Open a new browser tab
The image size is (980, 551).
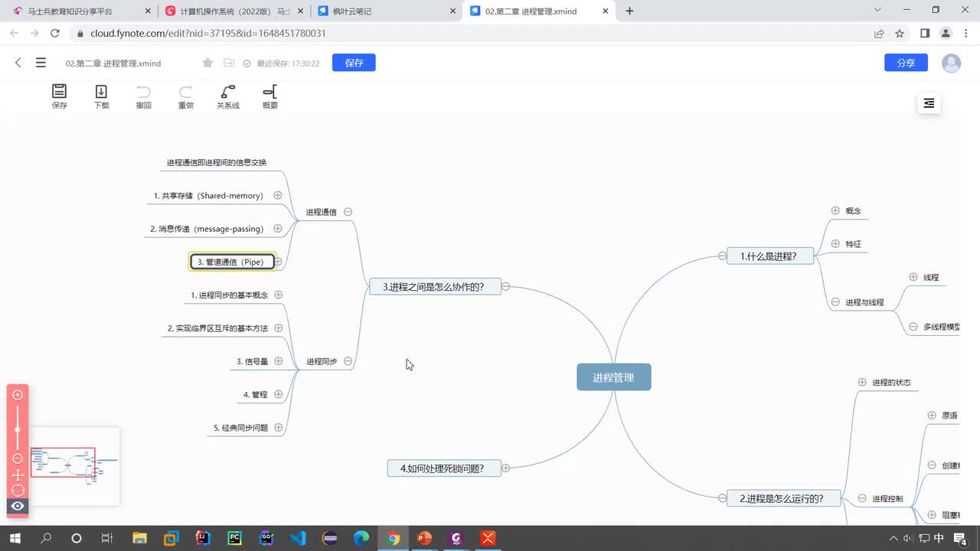[x=629, y=11]
